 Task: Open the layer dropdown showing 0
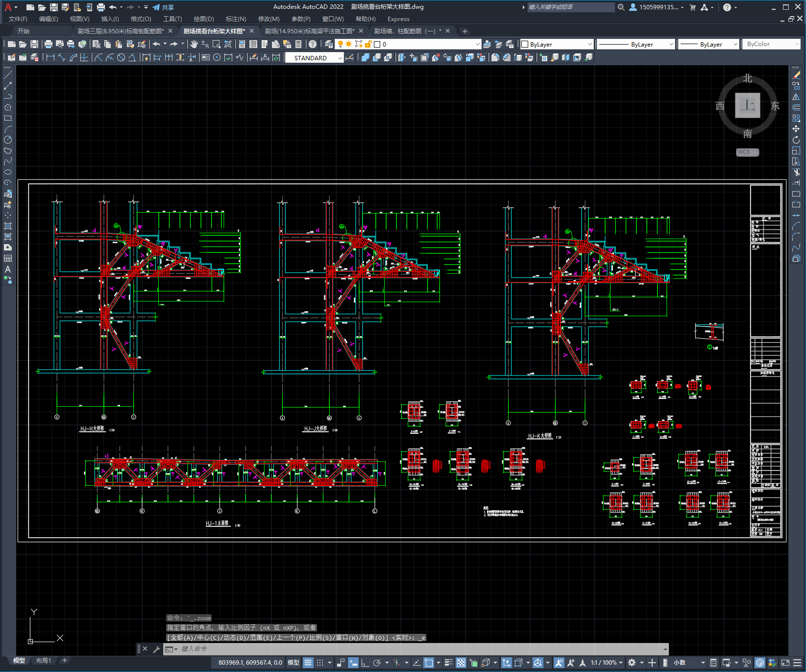(x=408, y=44)
